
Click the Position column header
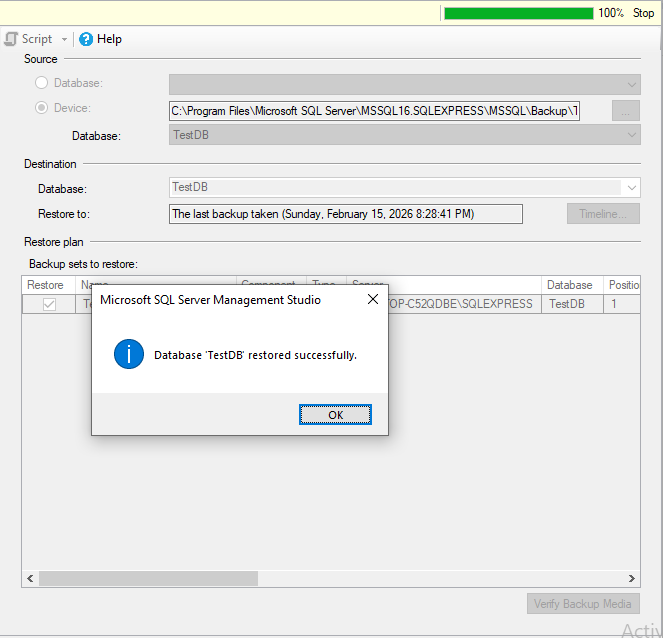tap(622, 285)
